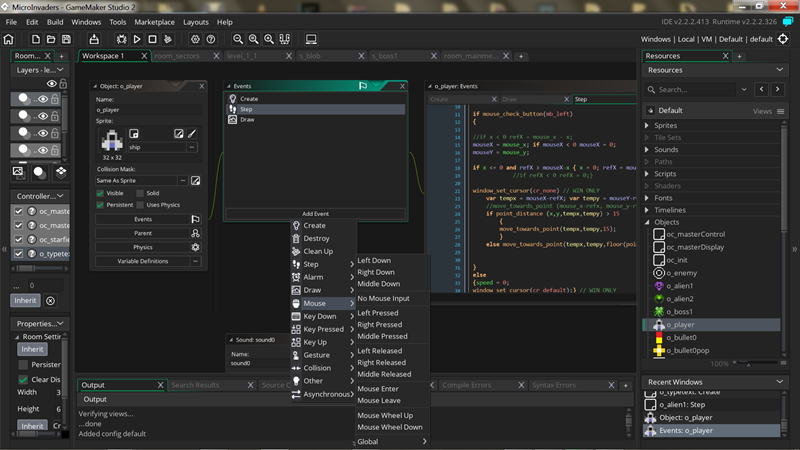Enable the Solid checkbox
The width and height of the screenshot is (800, 450).
[140, 193]
